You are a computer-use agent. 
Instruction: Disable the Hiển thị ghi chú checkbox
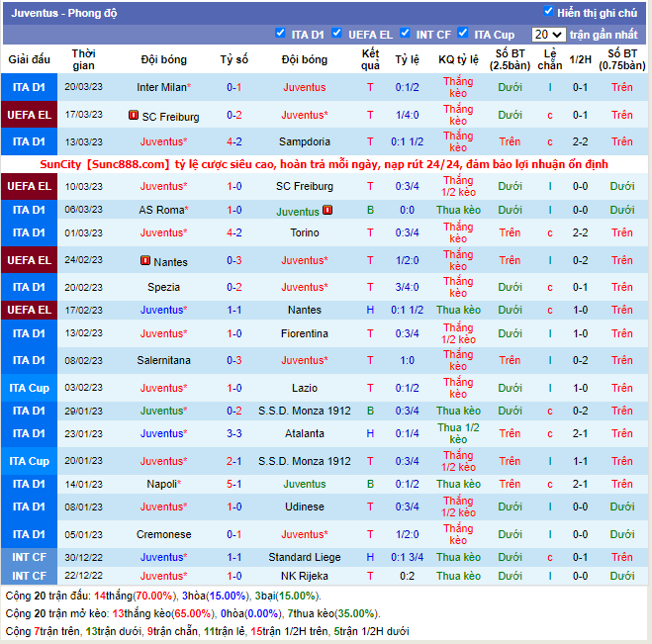548,12
